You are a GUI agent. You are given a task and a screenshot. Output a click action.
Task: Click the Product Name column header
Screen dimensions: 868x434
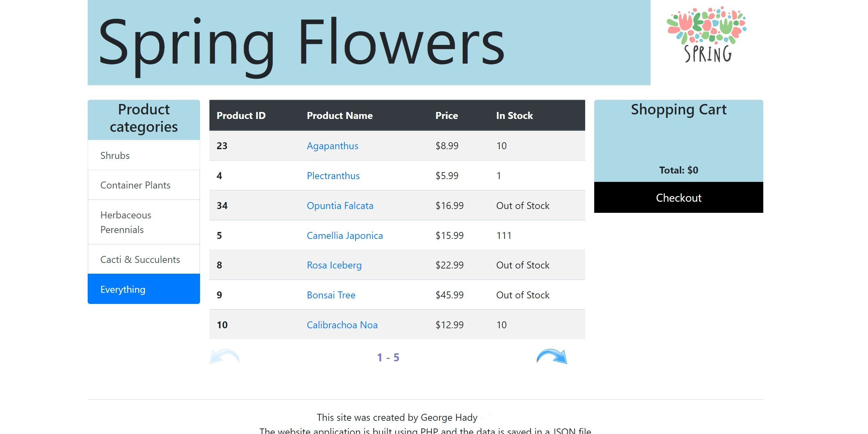(x=340, y=115)
